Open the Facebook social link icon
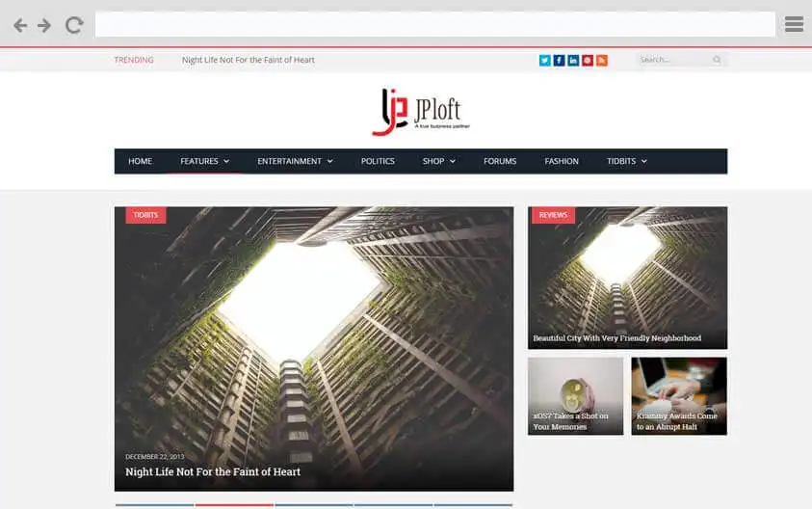812x509 pixels. coord(559,60)
